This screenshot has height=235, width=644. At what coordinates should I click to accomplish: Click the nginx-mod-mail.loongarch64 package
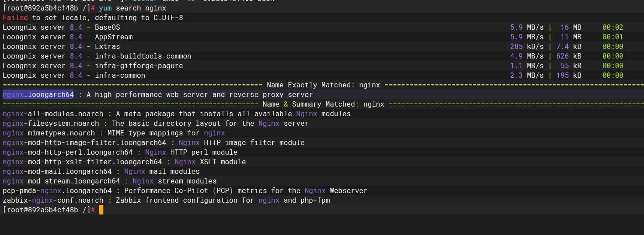click(x=57, y=171)
